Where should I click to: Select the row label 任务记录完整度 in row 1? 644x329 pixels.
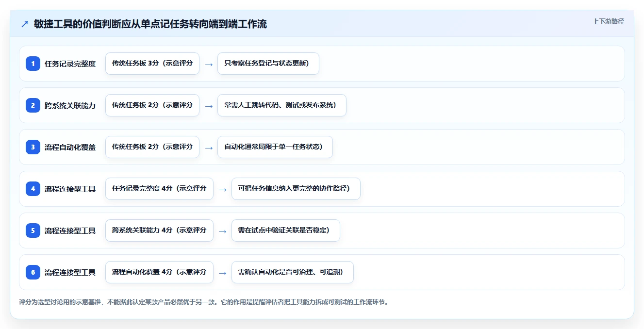[x=70, y=64]
